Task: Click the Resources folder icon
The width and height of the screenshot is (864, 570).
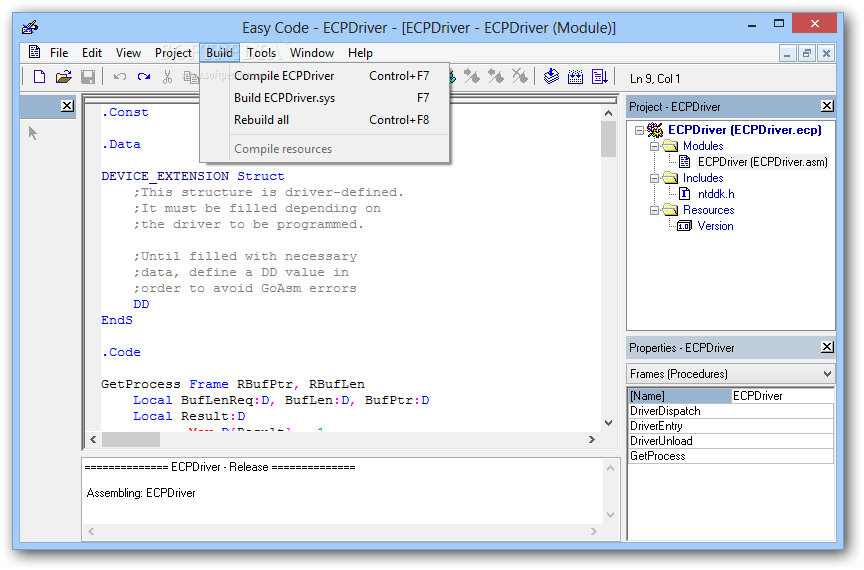Action: click(670, 209)
